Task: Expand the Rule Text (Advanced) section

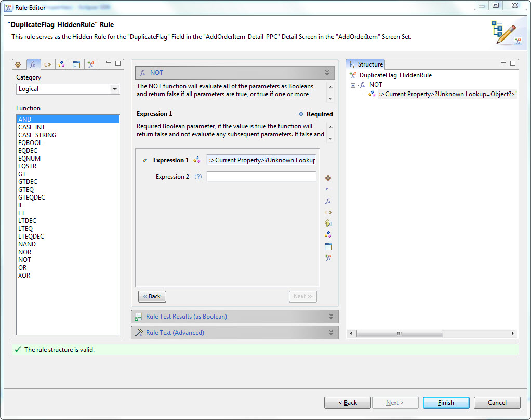Action: 234,333
